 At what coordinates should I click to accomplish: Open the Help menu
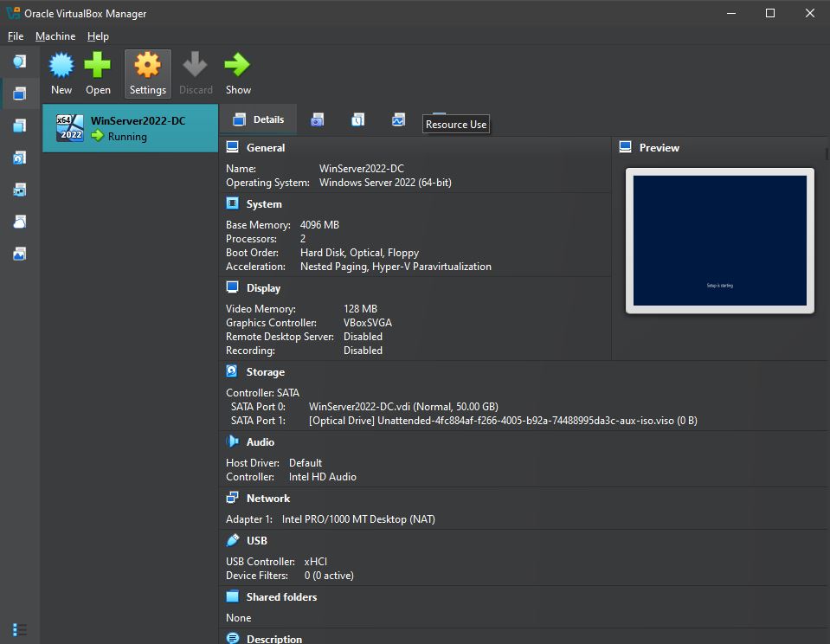coord(98,36)
